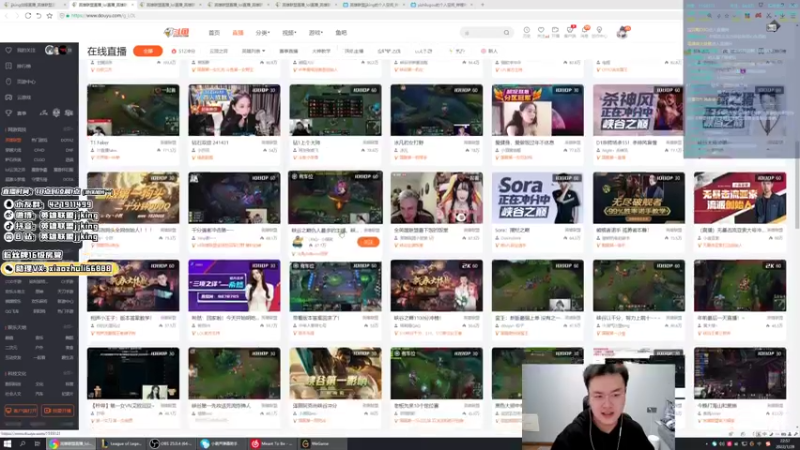The width and height of the screenshot is (800, 450).
Task: Expand the 游戏 dropdown in top nav
Action: (315, 33)
